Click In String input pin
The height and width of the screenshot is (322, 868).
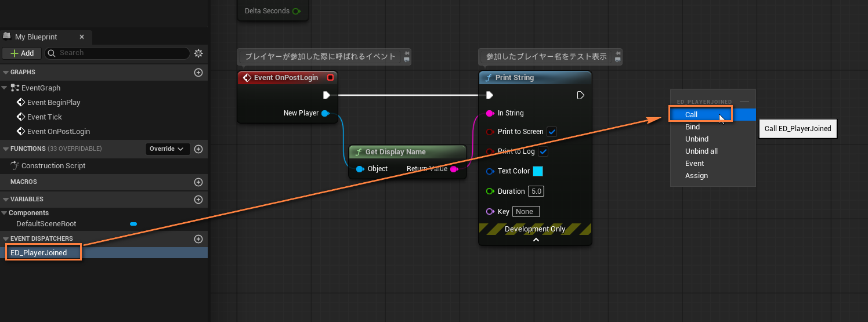point(490,113)
